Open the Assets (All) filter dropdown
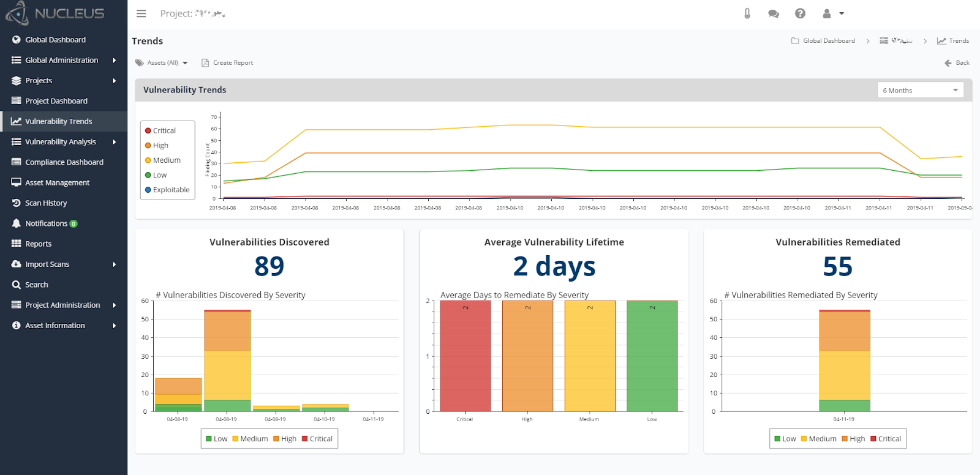Image resolution: width=980 pixels, height=475 pixels. (x=162, y=63)
